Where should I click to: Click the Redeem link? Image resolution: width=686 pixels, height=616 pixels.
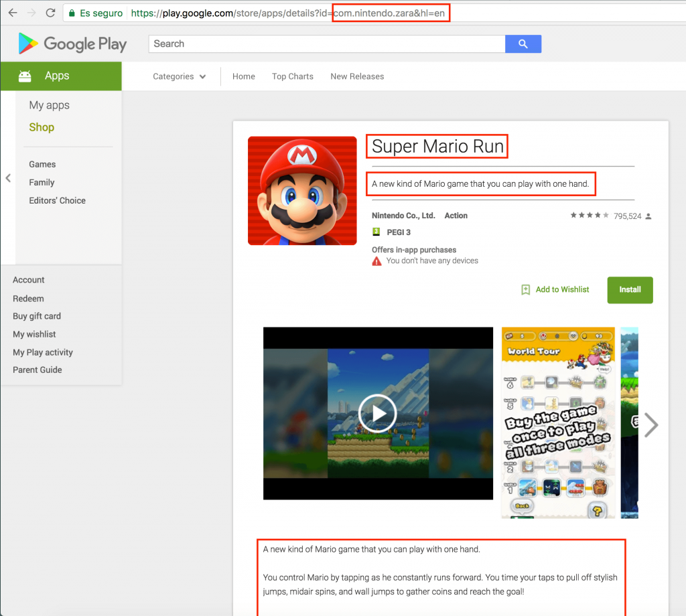point(28,299)
